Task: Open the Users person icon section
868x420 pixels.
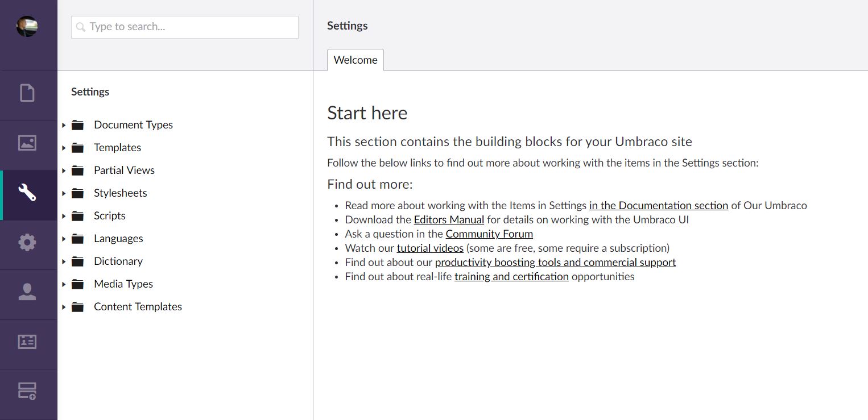Action: tap(27, 292)
